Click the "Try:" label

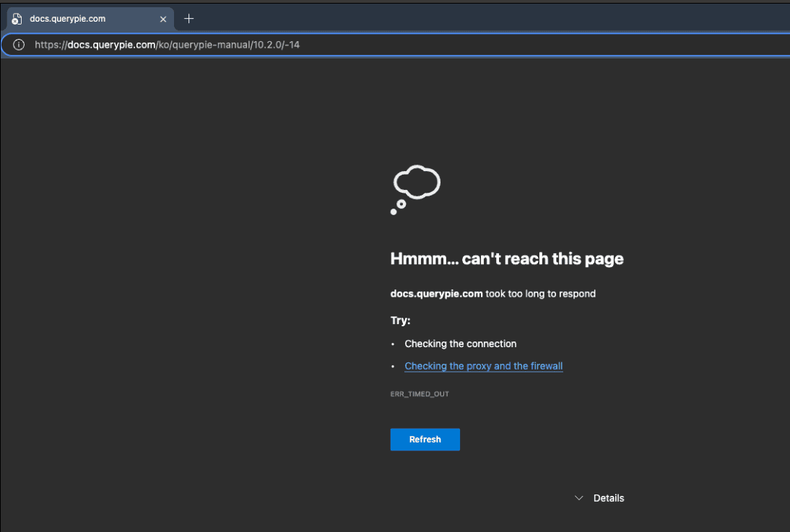click(400, 320)
